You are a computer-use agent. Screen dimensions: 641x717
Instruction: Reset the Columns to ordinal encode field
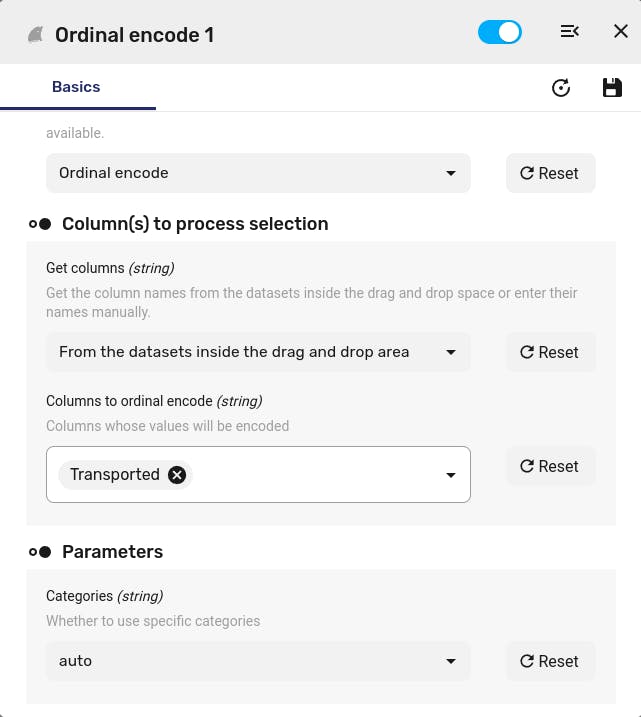click(x=550, y=466)
